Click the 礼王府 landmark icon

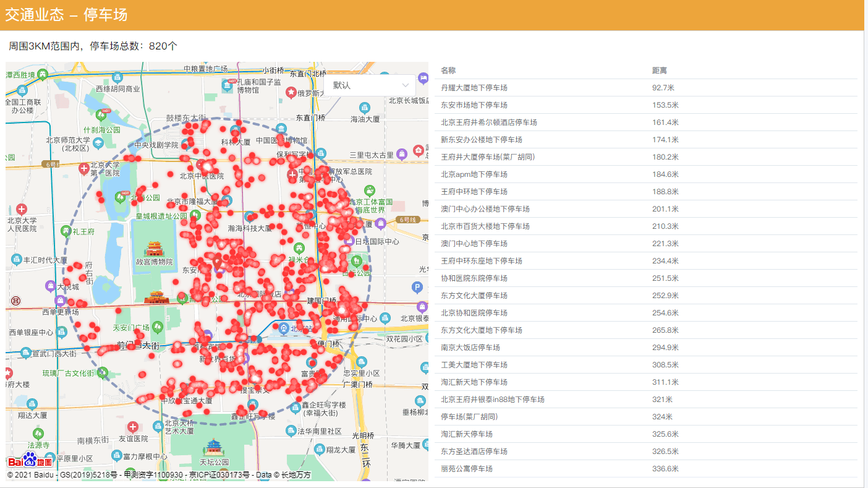point(66,231)
